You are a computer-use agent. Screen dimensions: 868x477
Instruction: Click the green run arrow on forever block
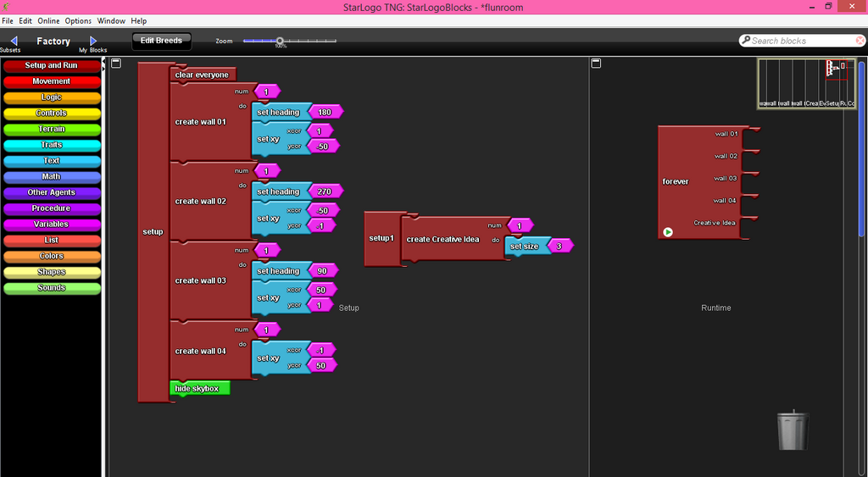[x=668, y=232]
